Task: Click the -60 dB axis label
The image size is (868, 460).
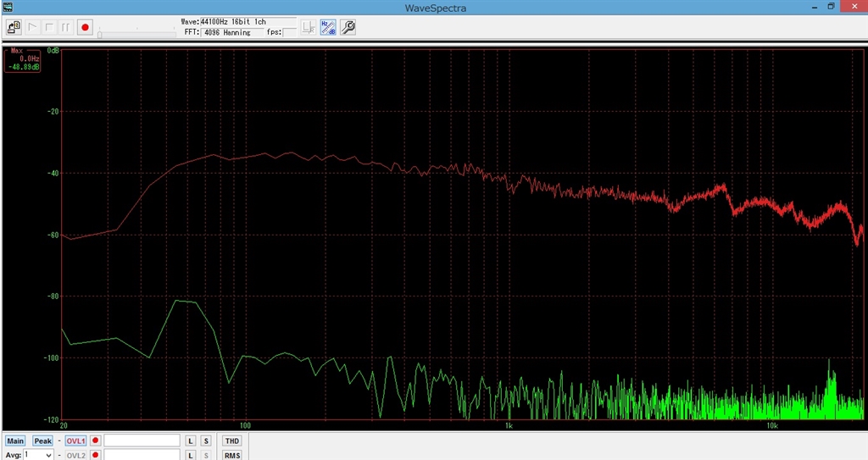Action: [x=53, y=235]
